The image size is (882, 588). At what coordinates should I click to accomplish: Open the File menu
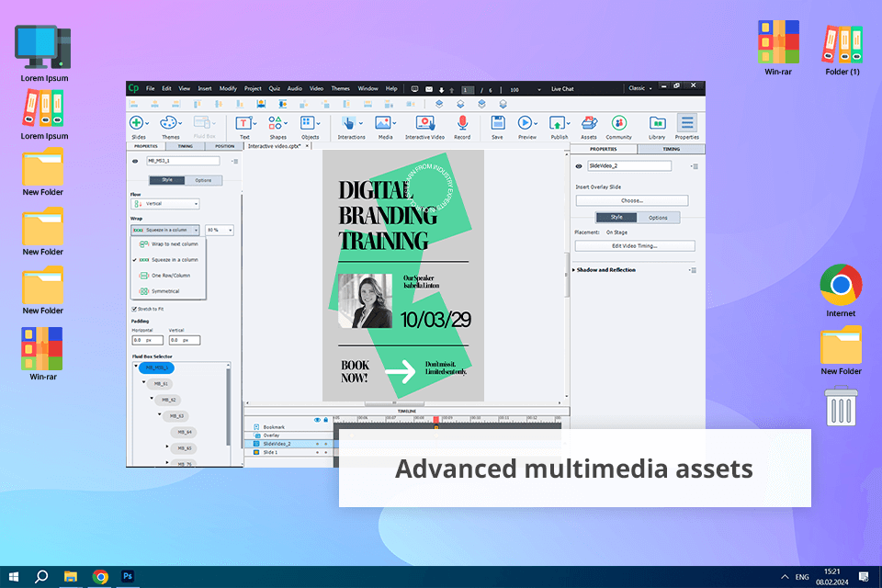(x=150, y=88)
